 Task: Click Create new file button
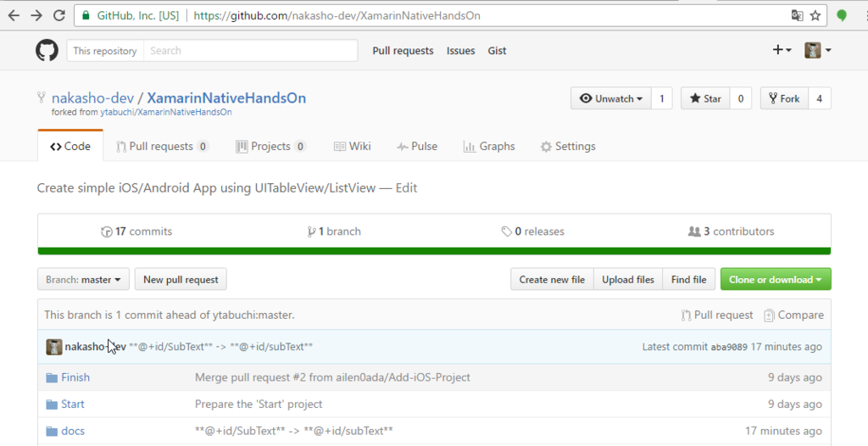pos(552,279)
